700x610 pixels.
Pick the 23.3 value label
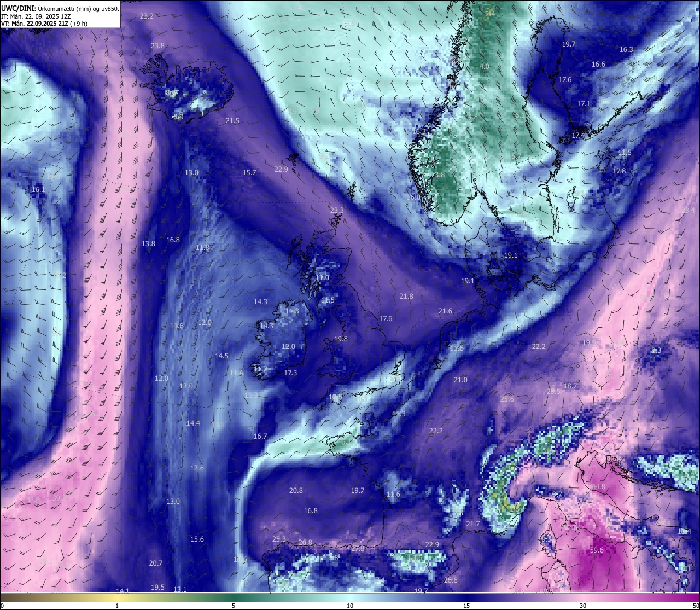coord(337,211)
